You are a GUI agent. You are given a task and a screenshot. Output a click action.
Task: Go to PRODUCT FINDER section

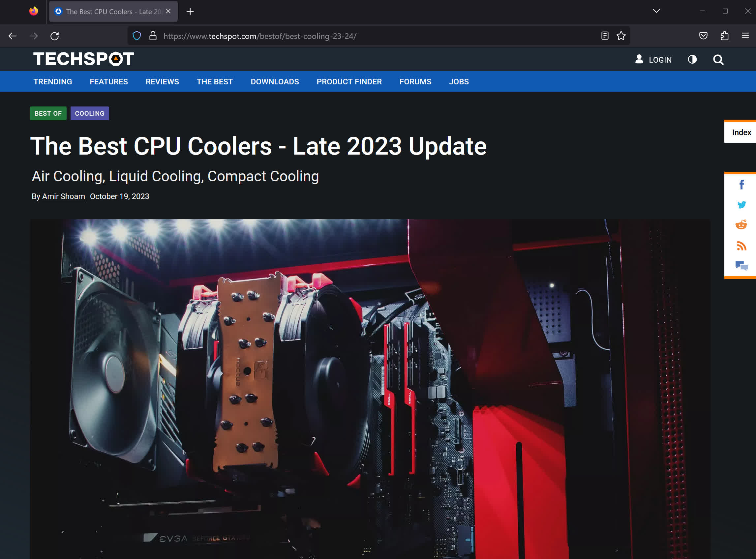click(349, 81)
